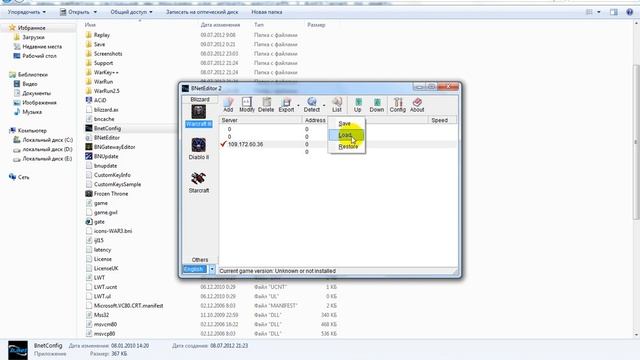Select the Screenshots folder

(x=108, y=54)
